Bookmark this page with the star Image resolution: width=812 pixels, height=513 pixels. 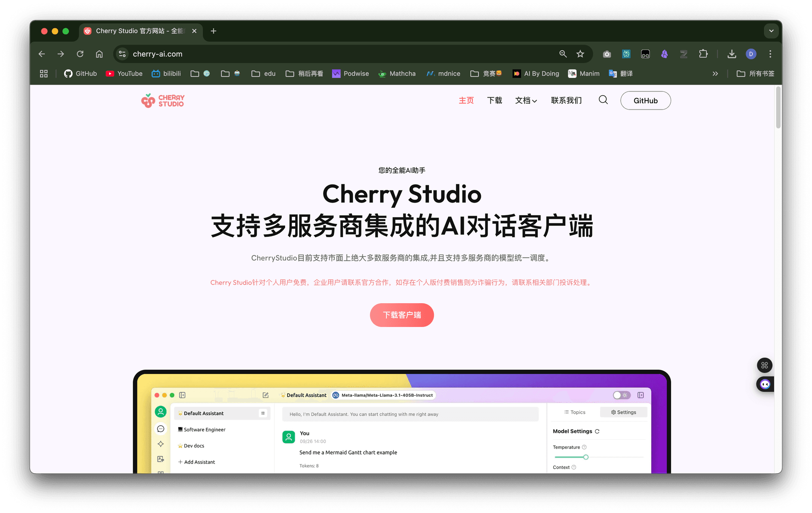coord(580,54)
